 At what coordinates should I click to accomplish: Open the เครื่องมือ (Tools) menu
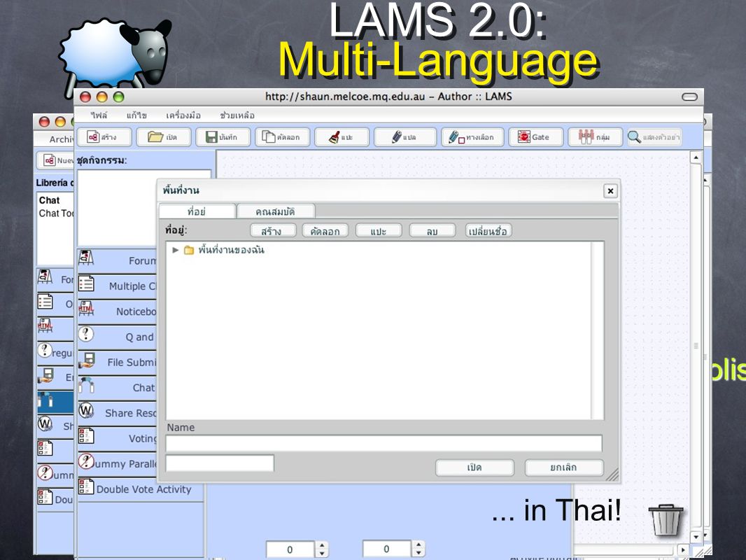pos(183,115)
